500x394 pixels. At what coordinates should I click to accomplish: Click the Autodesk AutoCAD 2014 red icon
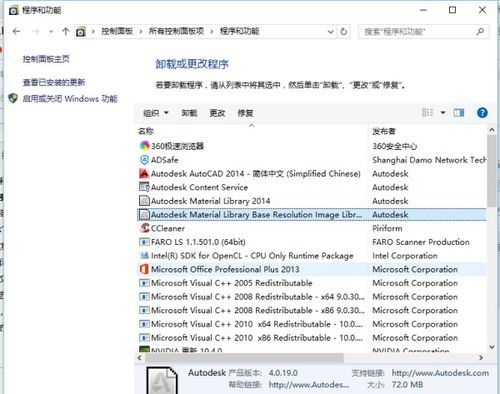[x=144, y=173]
